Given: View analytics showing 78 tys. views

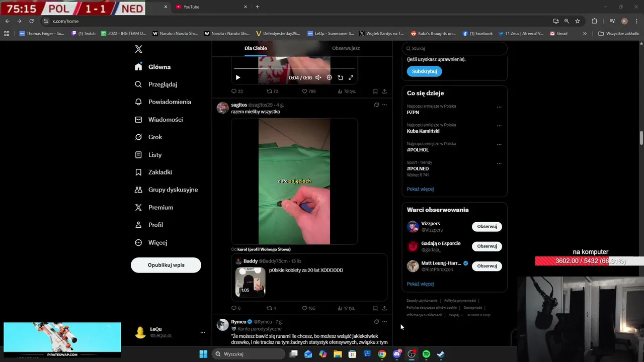Looking at the screenshot, I should 347,92.
